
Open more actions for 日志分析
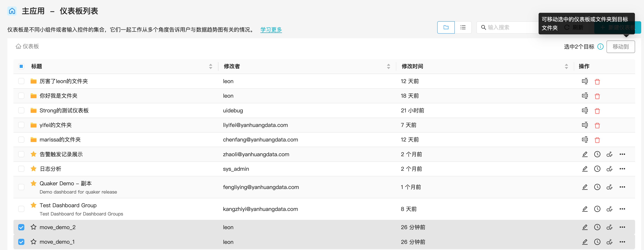[622, 169]
